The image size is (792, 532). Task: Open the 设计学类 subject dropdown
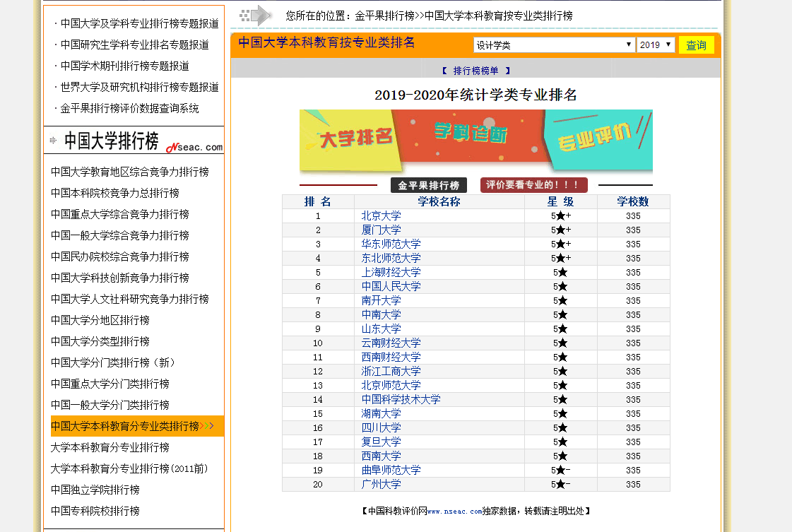click(554, 45)
